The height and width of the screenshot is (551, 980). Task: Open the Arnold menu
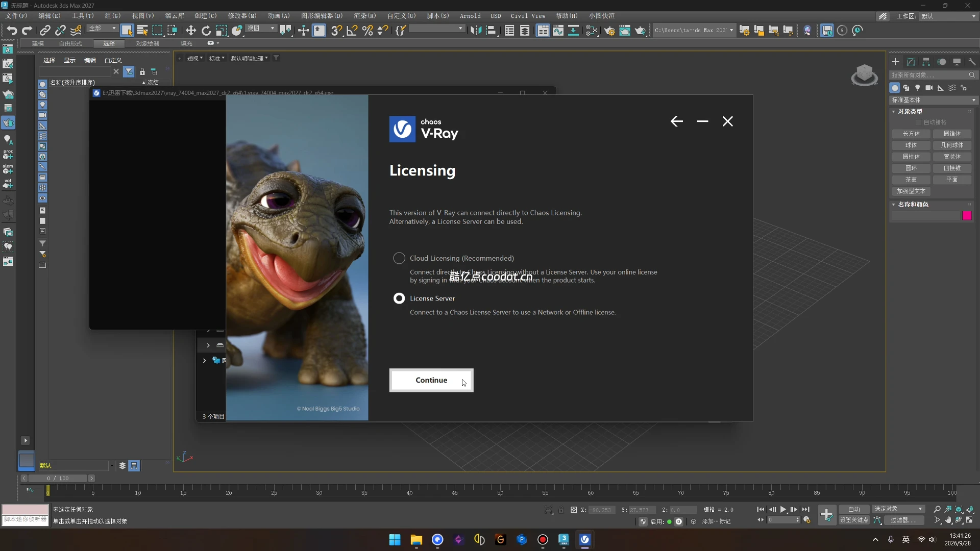coord(470,16)
